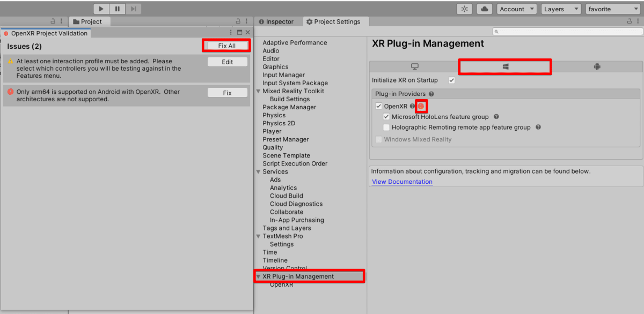Collapse the XR Plug-in Management tree arrow
This screenshot has height=314, width=644.
pos(259,276)
